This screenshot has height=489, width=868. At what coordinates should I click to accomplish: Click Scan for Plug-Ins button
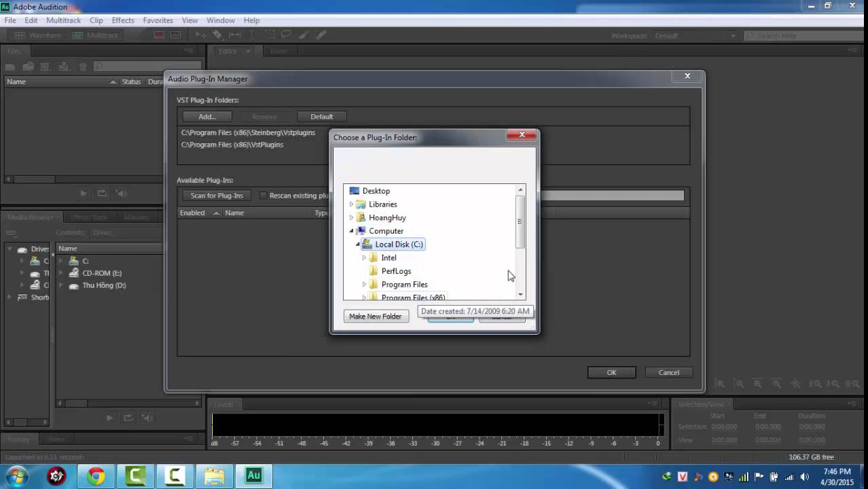point(217,196)
